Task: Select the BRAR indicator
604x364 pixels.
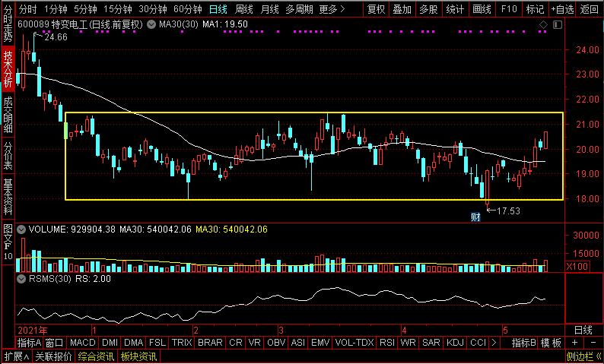Action: pyautogui.click(x=210, y=343)
